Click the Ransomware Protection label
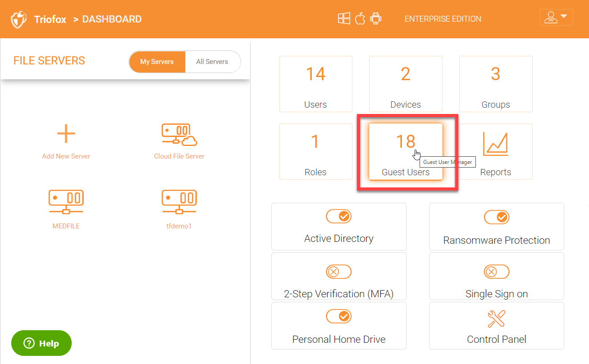This screenshot has width=589, height=364. tap(497, 241)
